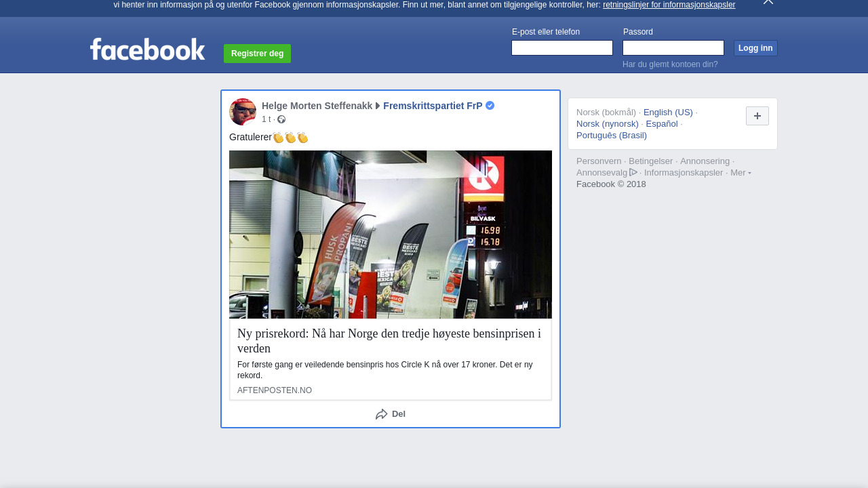Click the Facebook logo
Viewport: 868px width, 488px height.
tap(147, 49)
